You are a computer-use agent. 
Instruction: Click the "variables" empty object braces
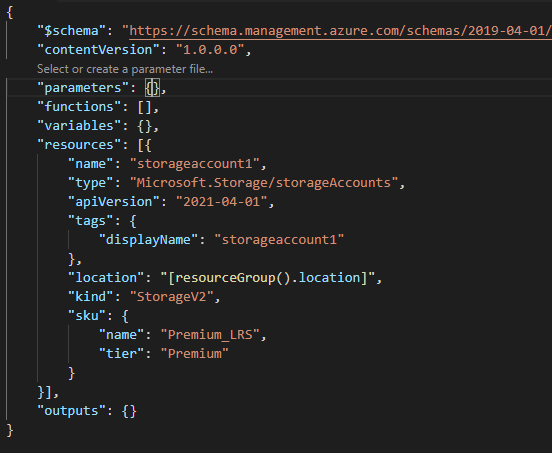145,126
